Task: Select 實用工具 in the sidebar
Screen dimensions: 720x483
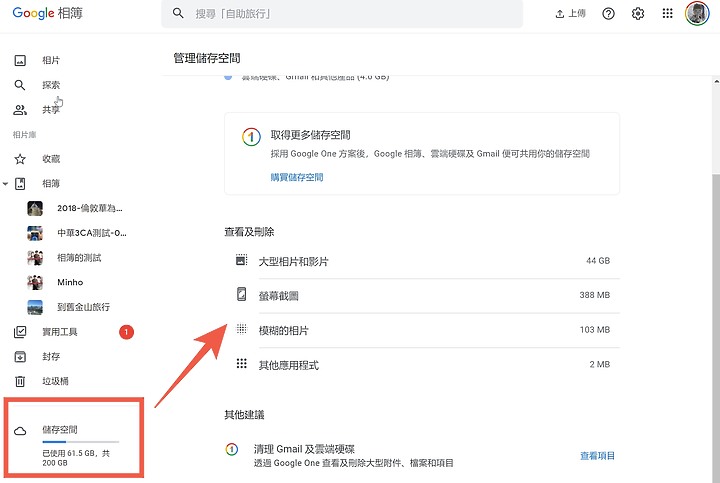Action: coord(60,332)
